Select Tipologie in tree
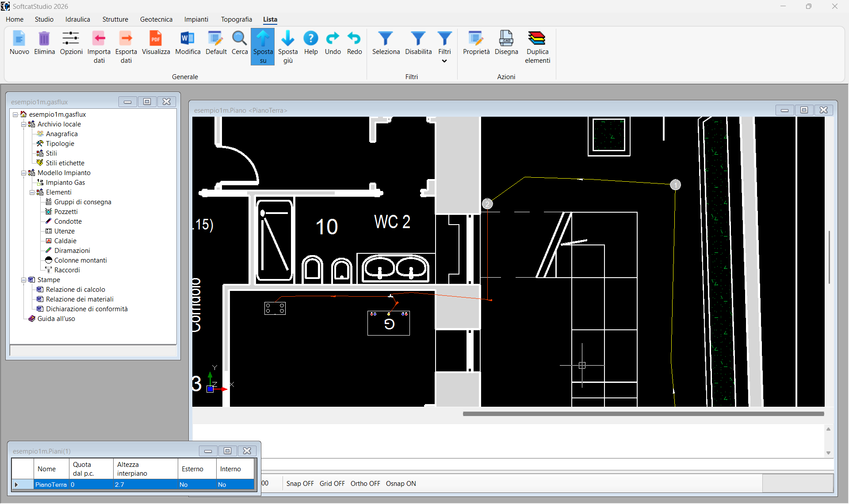The width and height of the screenshot is (849, 504). tap(60, 144)
